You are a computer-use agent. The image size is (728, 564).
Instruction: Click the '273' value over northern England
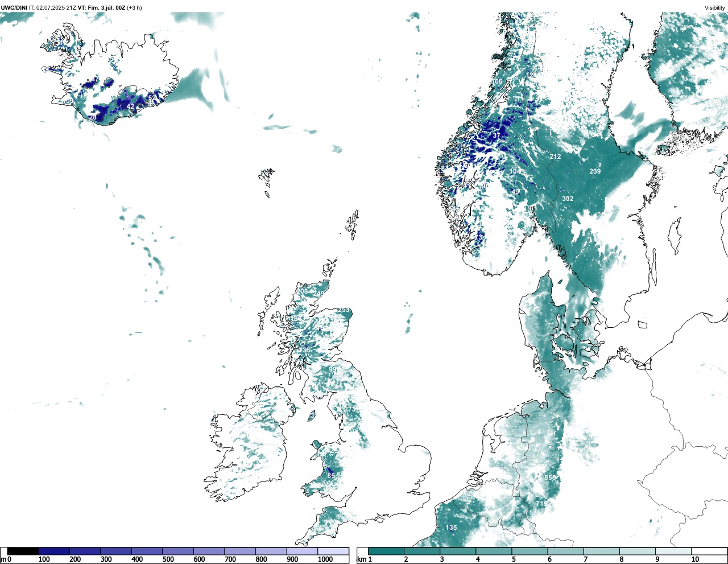[350, 409]
